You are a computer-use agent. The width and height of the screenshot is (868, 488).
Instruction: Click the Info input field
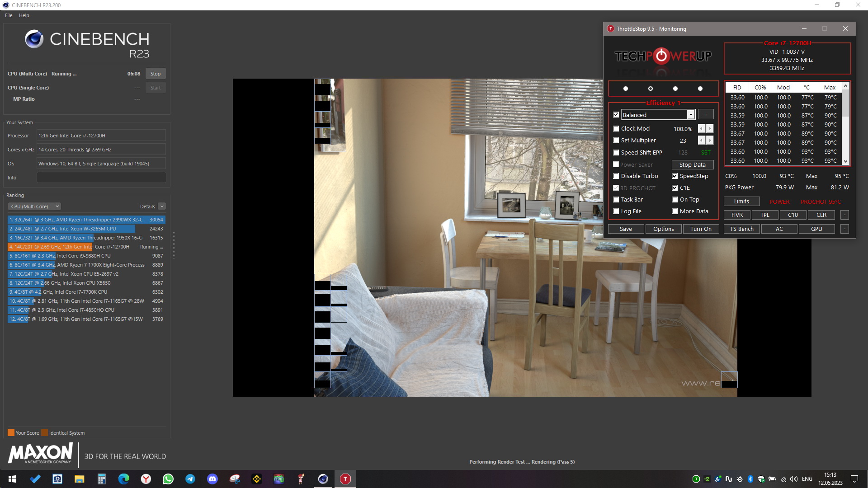click(101, 178)
